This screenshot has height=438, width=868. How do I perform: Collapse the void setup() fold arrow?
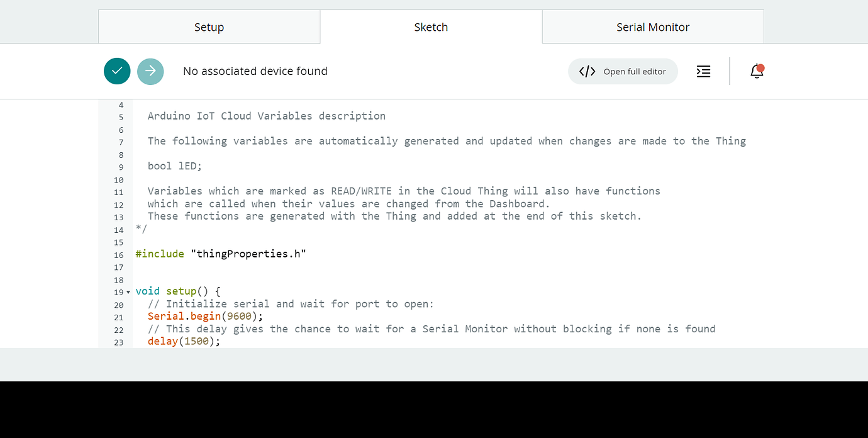(128, 292)
